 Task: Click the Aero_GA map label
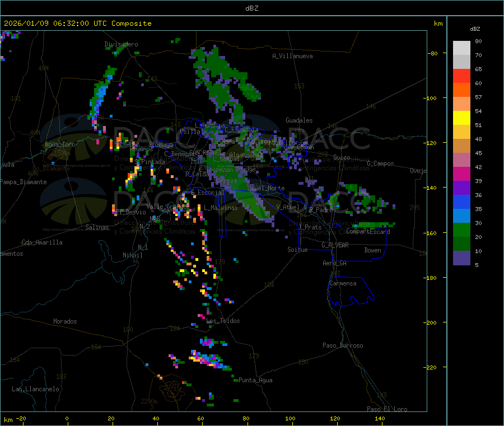[x=334, y=263]
